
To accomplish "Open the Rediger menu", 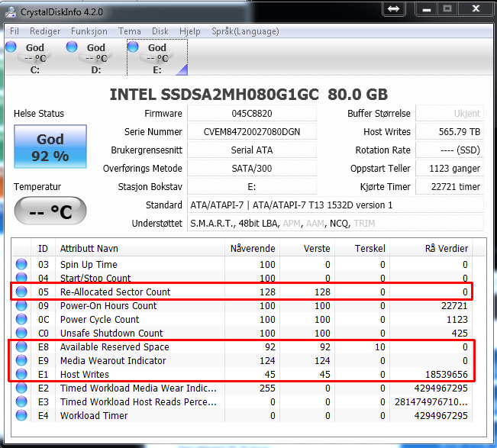I will click(x=45, y=31).
